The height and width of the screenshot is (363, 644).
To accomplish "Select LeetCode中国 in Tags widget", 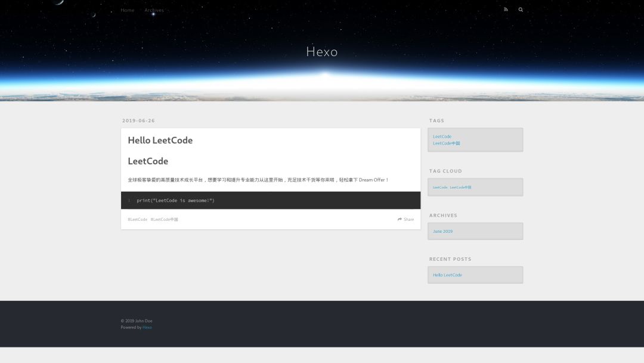I will 447,143.
